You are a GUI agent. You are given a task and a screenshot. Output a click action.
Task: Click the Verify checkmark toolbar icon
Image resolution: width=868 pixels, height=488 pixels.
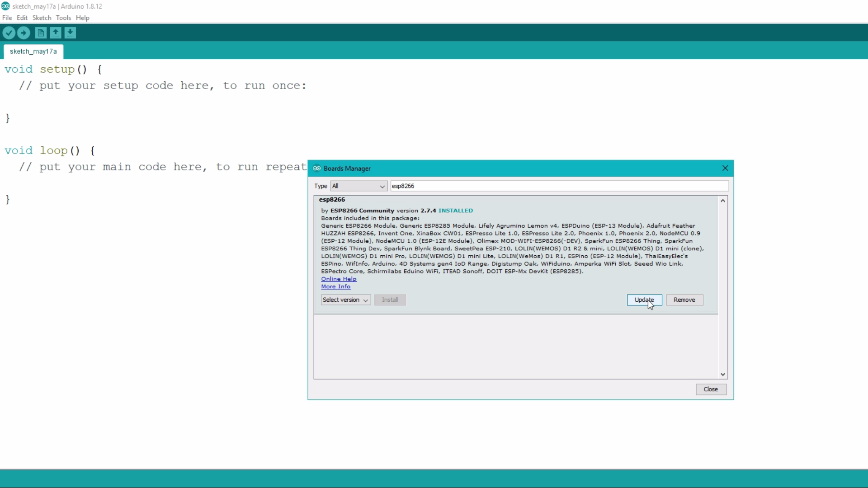[x=9, y=33]
